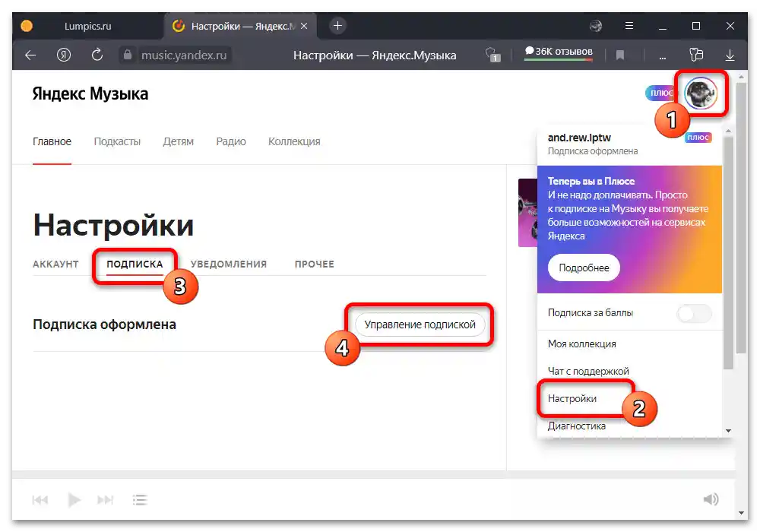
Task: Go back with the browser back arrow
Action: coord(30,55)
